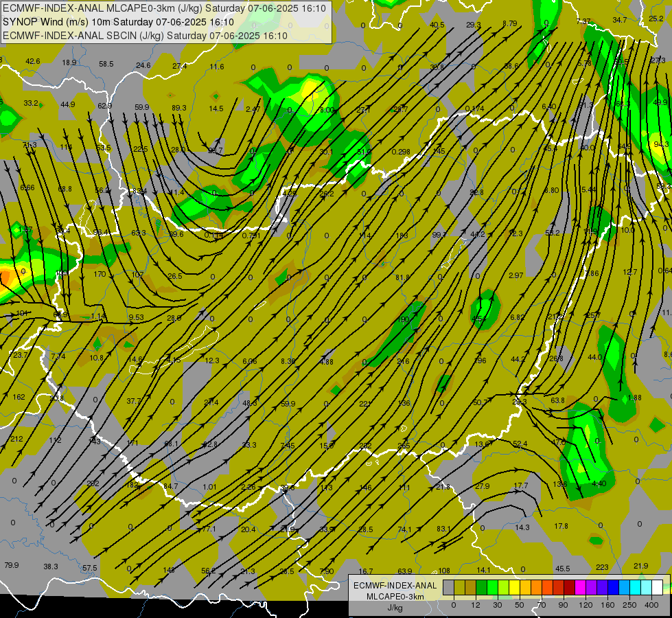Click the 'ECMWF-INDEX-ANAL MLCAPE0-3km' header line
Screen dimensions: 672x618
point(164,8)
